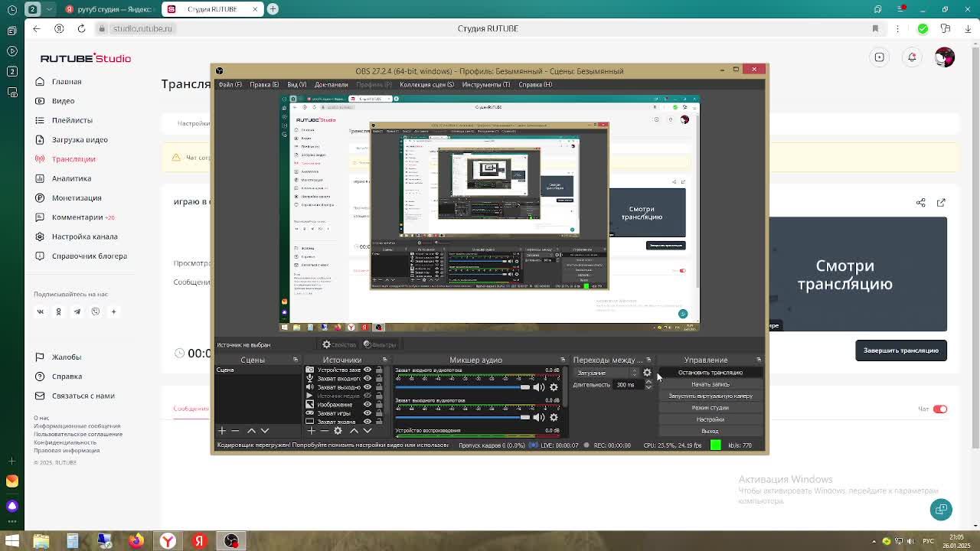Open Справка menu in OBS
Image resolution: width=980 pixels, height=551 pixels.
tap(535, 84)
